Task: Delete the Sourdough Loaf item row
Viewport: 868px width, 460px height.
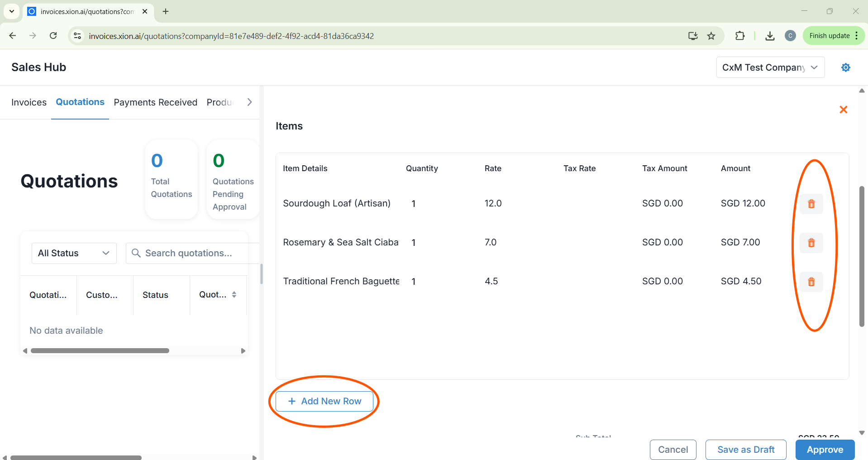Action: point(811,204)
